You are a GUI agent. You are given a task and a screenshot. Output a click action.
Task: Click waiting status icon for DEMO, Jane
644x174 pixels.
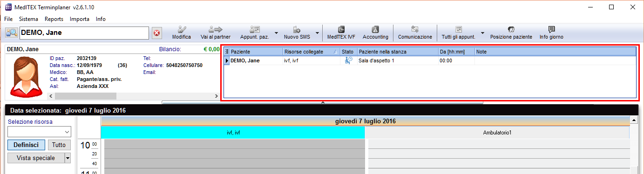(348, 60)
